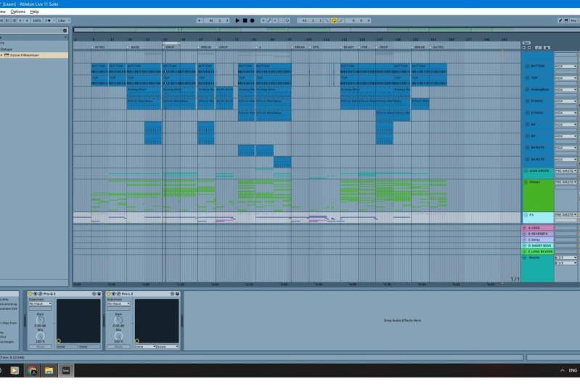
Task: Fold the HiHatz track
Action: tap(526, 182)
